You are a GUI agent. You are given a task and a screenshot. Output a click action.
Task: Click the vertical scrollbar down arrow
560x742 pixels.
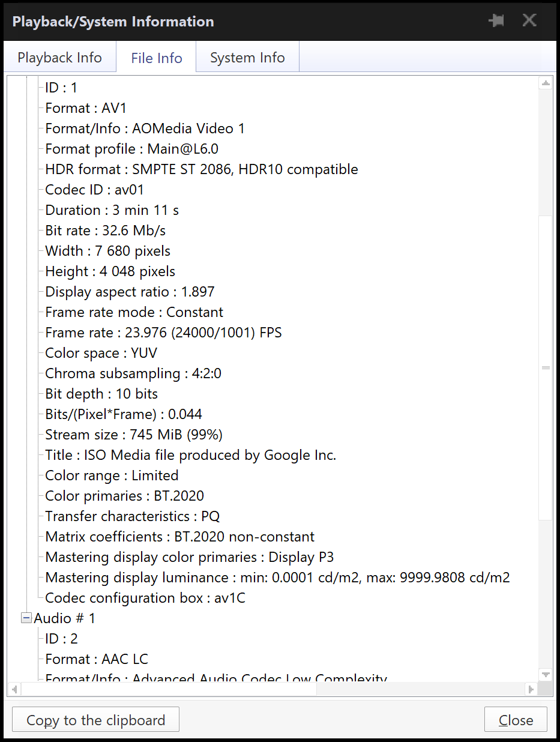pyautogui.click(x=546, y=675)
